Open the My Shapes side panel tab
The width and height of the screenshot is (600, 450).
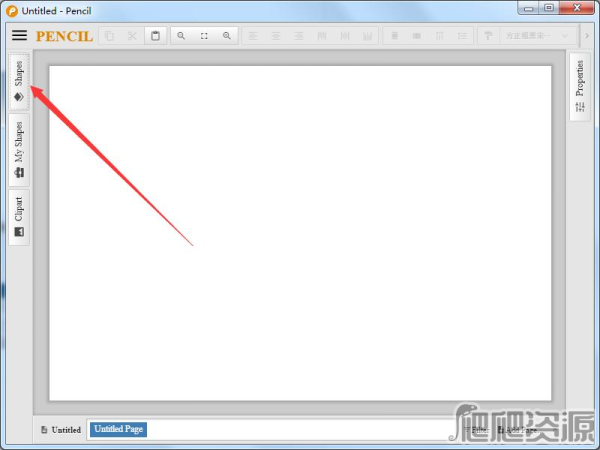pyautogui.click(x=19, y=150)
